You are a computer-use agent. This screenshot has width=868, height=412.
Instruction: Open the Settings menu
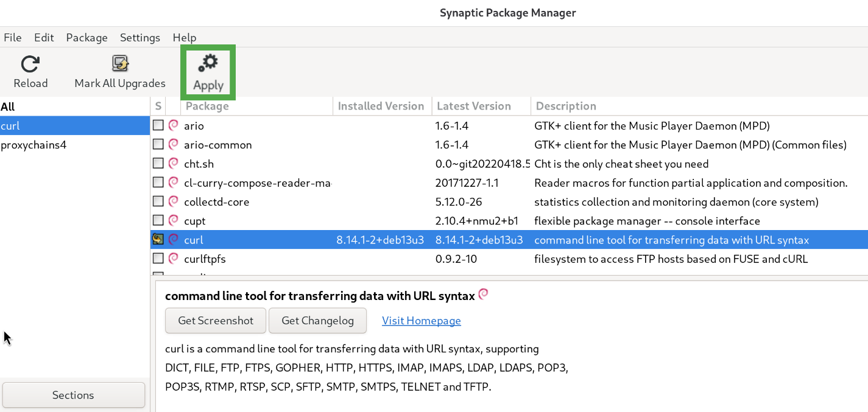(140, 37)
